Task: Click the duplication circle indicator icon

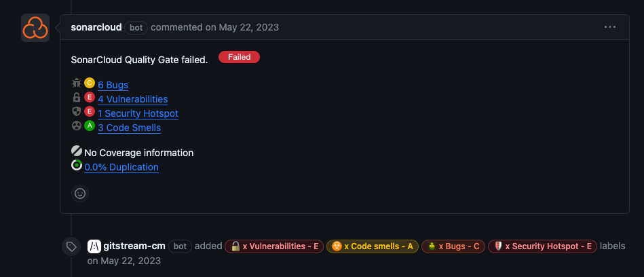Action: 77,166
